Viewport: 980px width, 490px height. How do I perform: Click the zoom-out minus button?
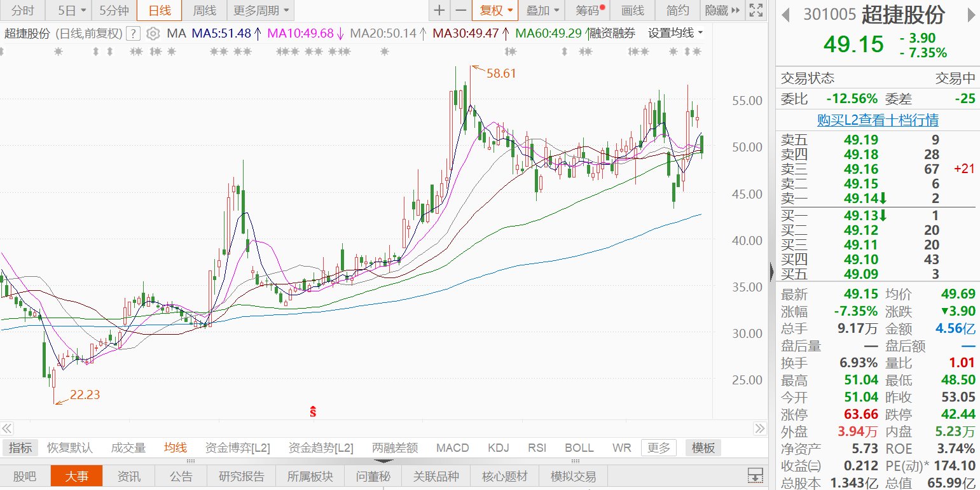(x=460, y=10)
